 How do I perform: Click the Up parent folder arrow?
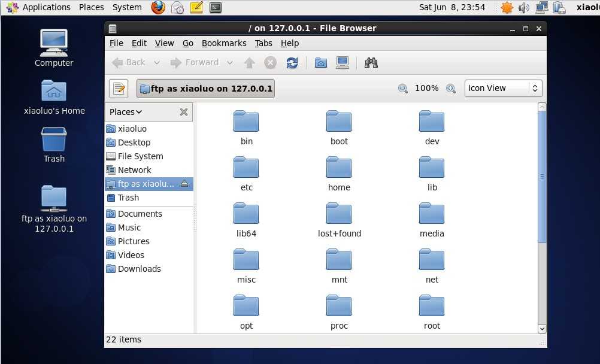[x=250, y=63]
